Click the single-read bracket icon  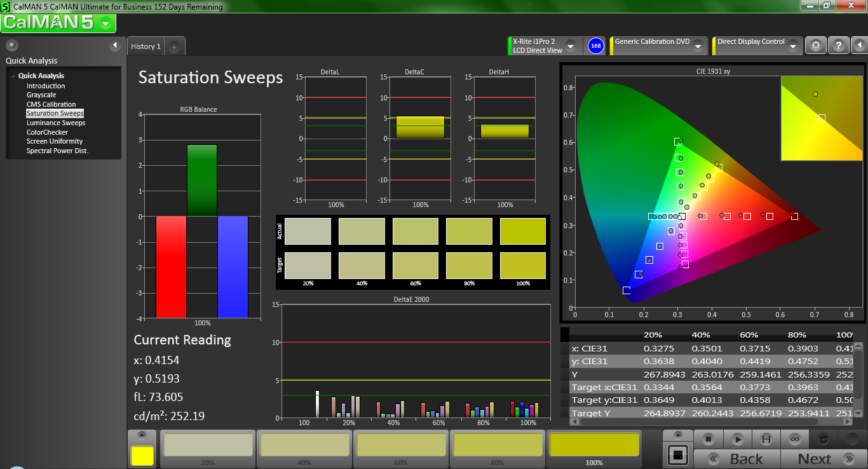766,439
